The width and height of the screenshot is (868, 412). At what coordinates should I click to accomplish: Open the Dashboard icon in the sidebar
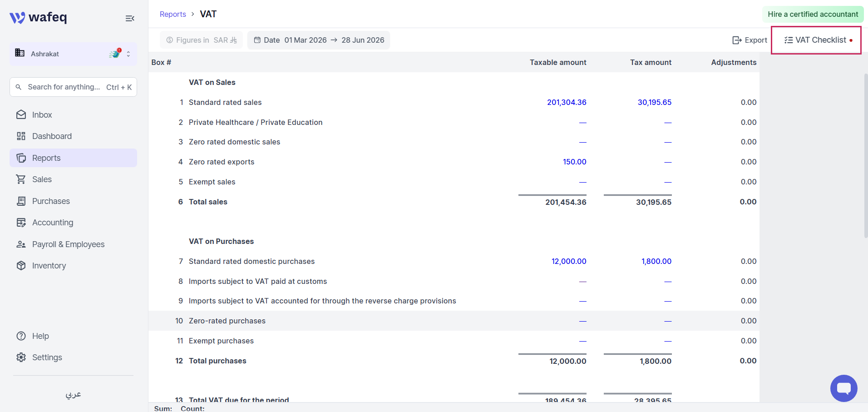pyautogui.click(x=21, y=136)
